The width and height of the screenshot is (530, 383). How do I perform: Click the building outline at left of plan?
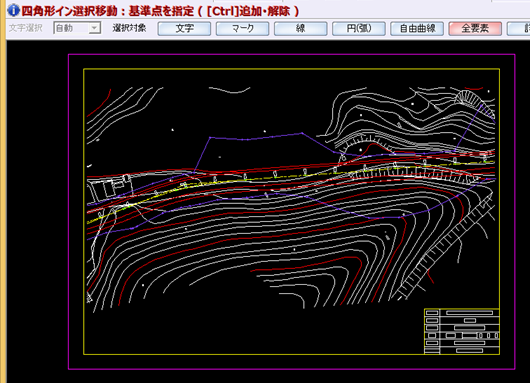pyautogui.click(x=109, y=188)
